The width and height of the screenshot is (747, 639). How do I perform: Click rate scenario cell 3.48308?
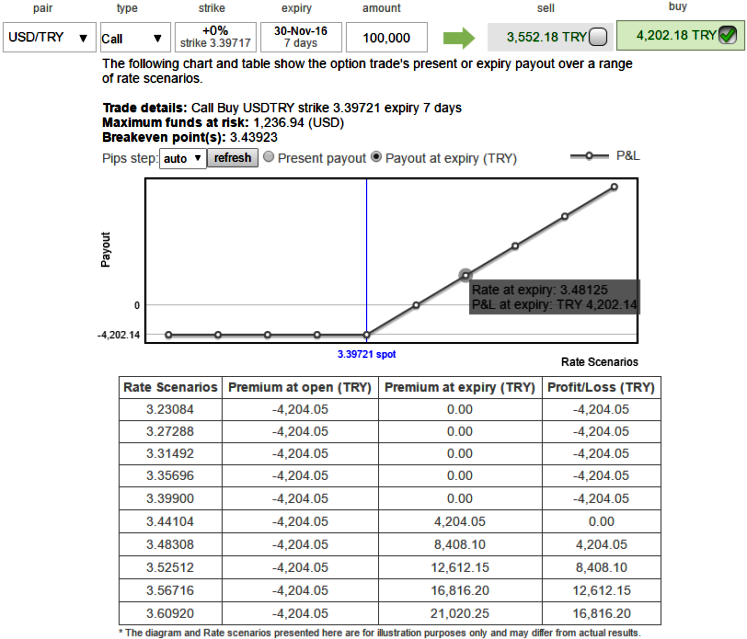(x=170, y=544)
